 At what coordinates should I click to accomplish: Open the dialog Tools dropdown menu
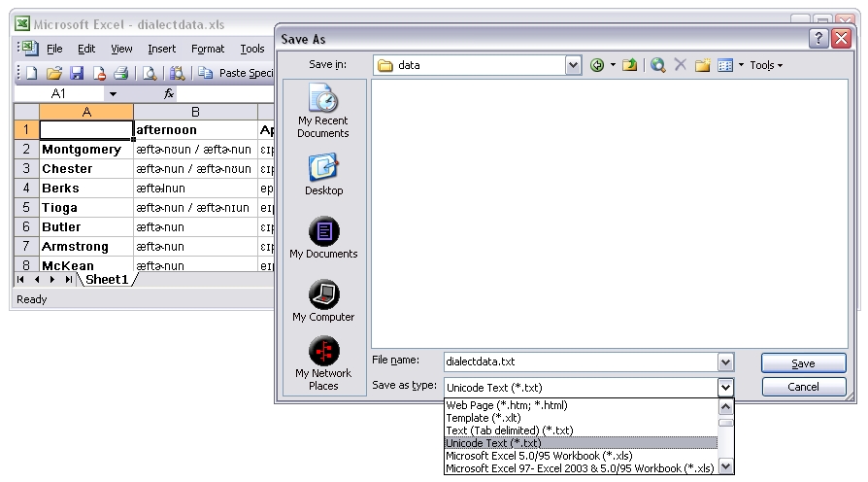(765, 65)
